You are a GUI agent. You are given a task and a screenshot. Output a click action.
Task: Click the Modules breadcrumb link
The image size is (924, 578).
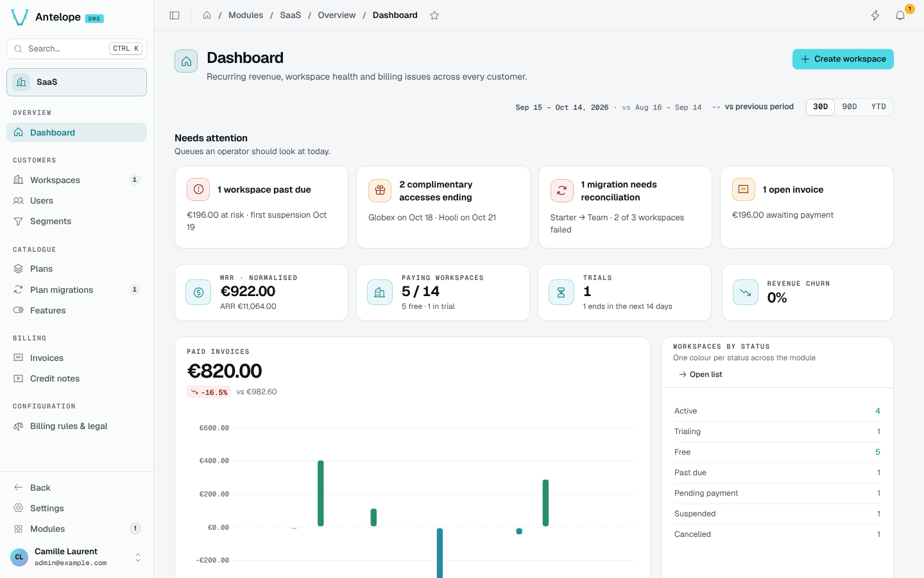246,15
